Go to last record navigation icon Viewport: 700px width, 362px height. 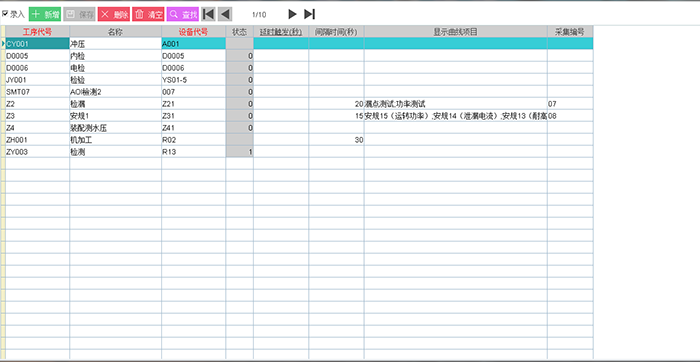point(309,14)
